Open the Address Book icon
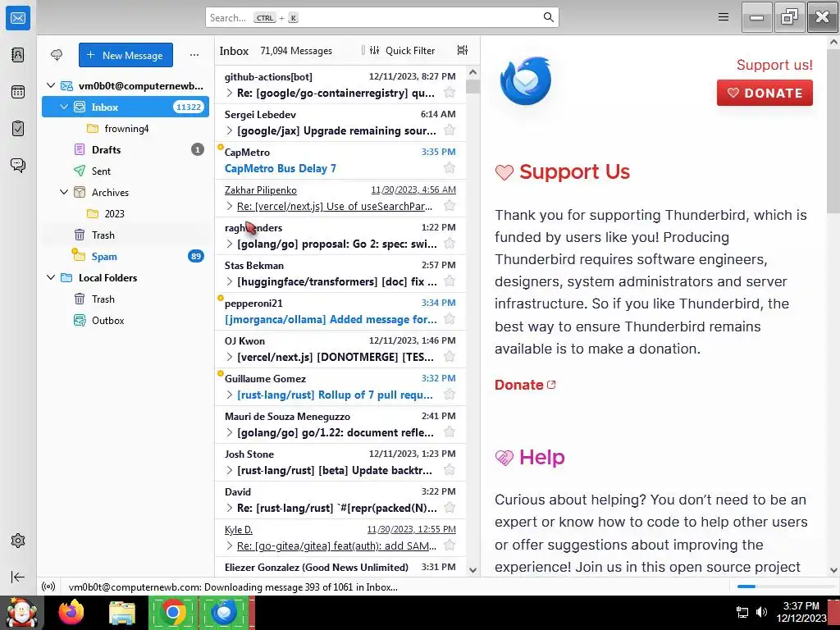This screenshot has height=630, width=840. point(18,55)
